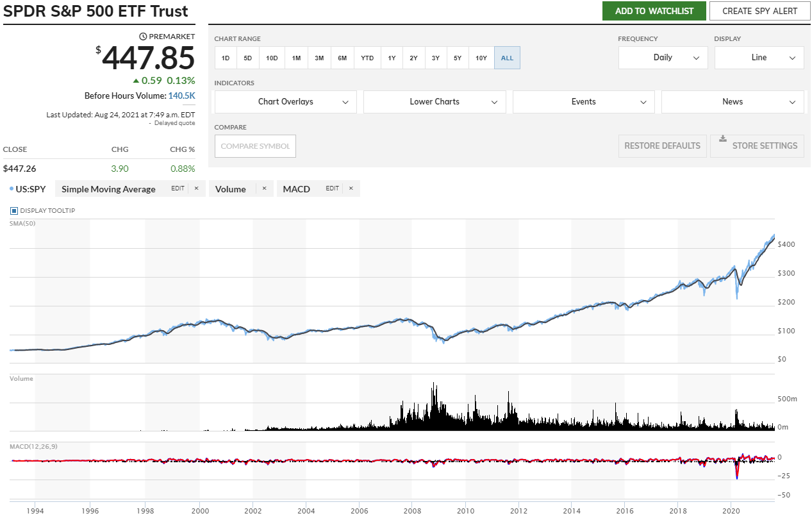This screenshot has width=812, height=518.
Task: Click the premarket clock icon
Action: pyautogui.click(x=143, y=37)
